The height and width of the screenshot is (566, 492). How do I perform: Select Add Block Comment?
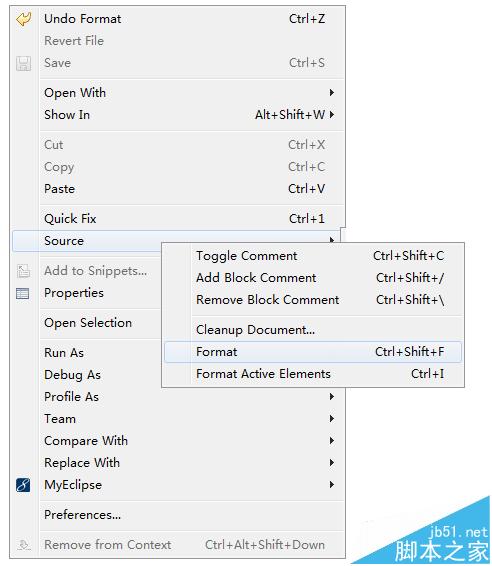[313, 278]
